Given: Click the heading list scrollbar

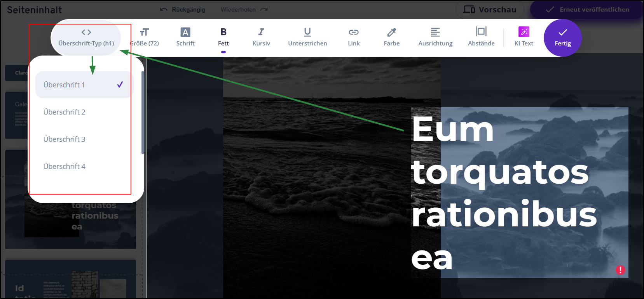Looking at the screenshot, I should click(x=143, y=113).
